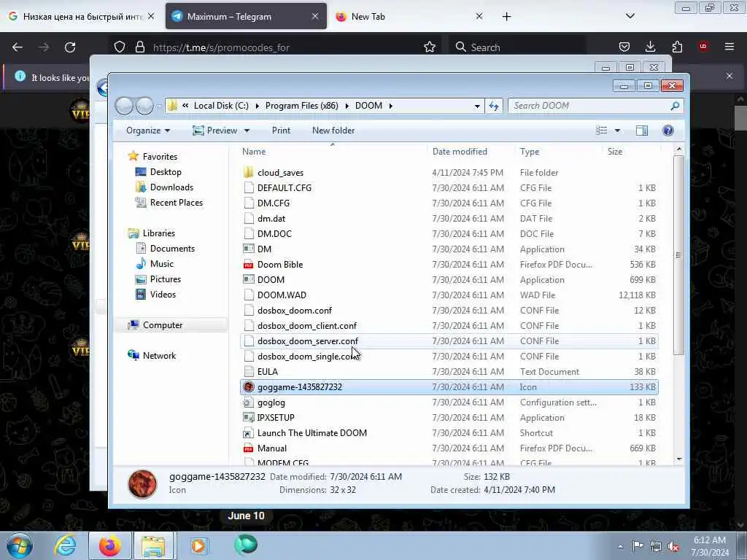
Task: Show hidden tray icons arrow
Action: (620, 547)
